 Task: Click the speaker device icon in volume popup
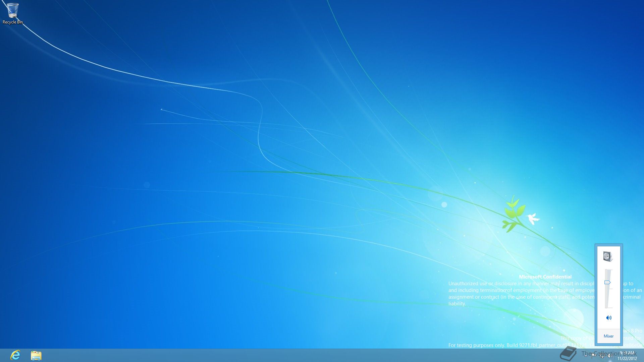[x=608, y=256]
